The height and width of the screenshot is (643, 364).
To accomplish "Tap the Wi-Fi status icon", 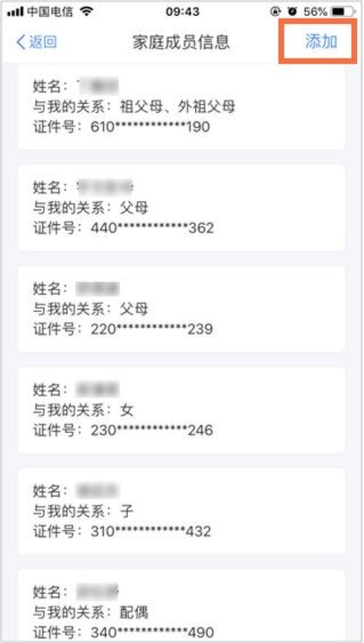I will [x=86, y=11].
